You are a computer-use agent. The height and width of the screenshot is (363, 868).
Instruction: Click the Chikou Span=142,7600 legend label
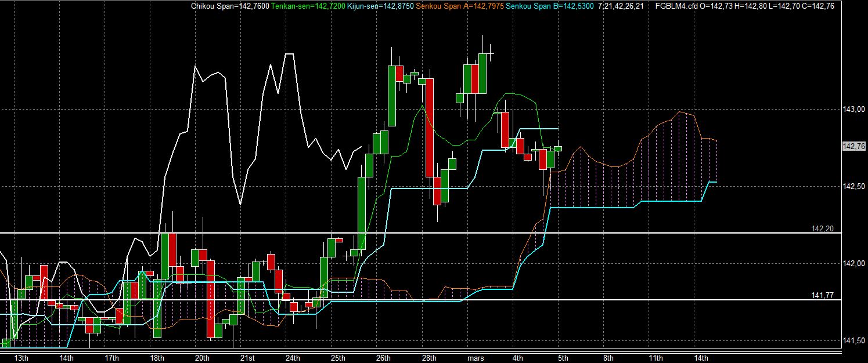pos(229,6)
